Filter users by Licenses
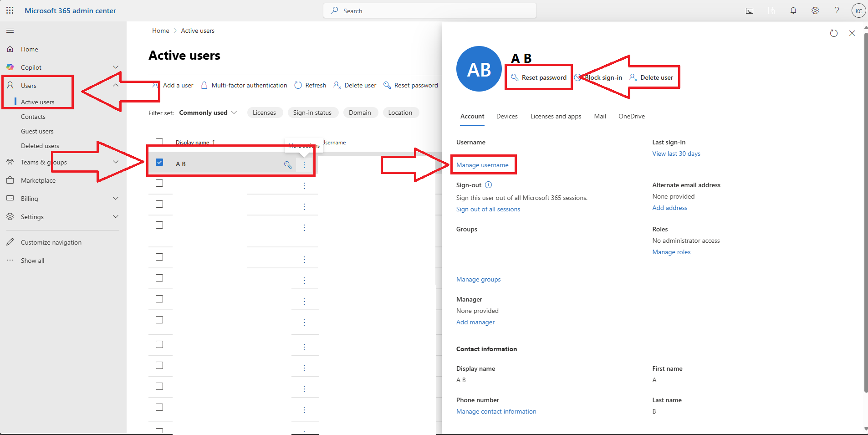The width and height of the screenshot is (868, 435). tap(265, 113)
